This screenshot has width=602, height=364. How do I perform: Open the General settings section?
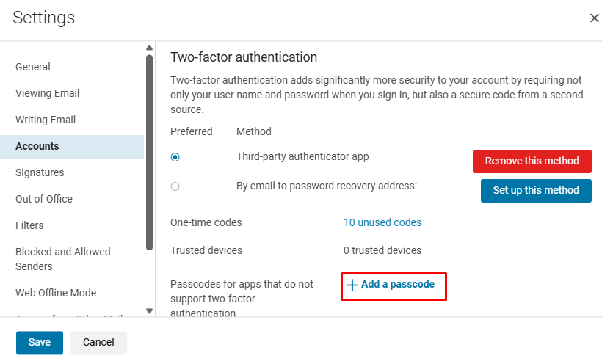coord(33,67)
